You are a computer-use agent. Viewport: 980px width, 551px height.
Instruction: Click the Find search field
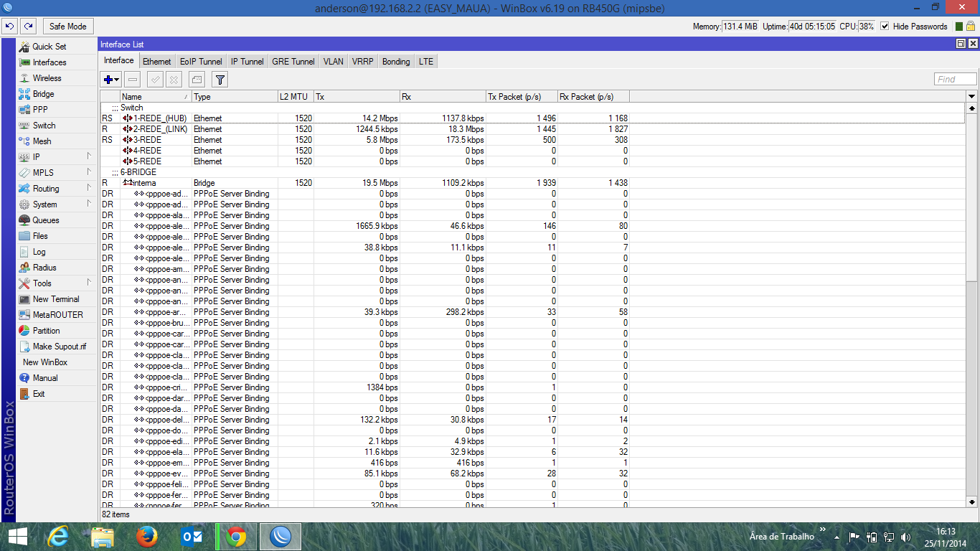coord(956,80)
